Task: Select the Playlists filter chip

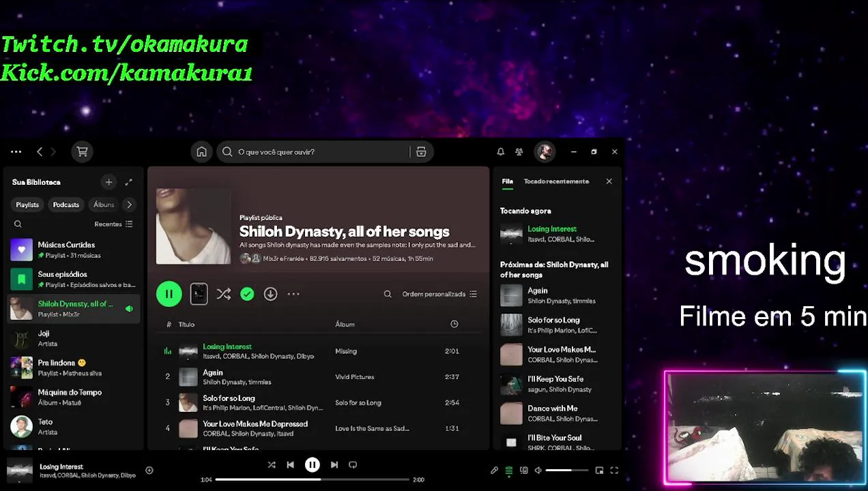Action: pos(27,205)
